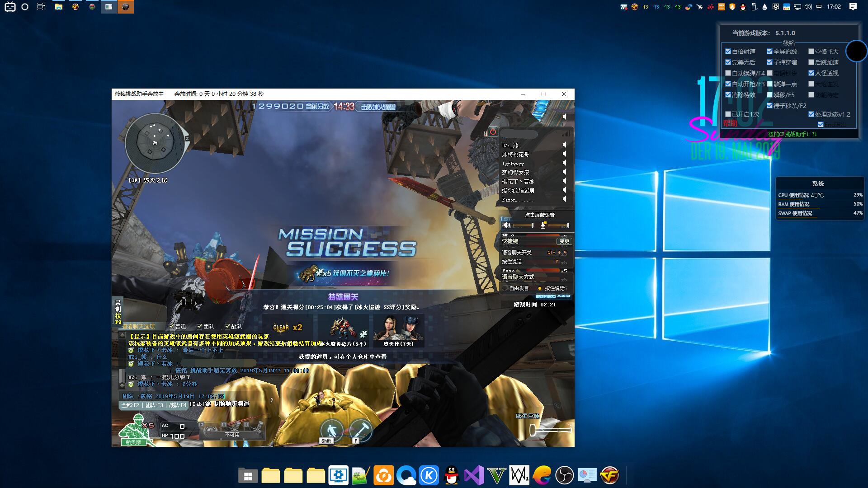The width and height of the screenshot is (868, 488).
Task: Open the Windows-logo folder in the dock
Action: click(x=248, y=475)
